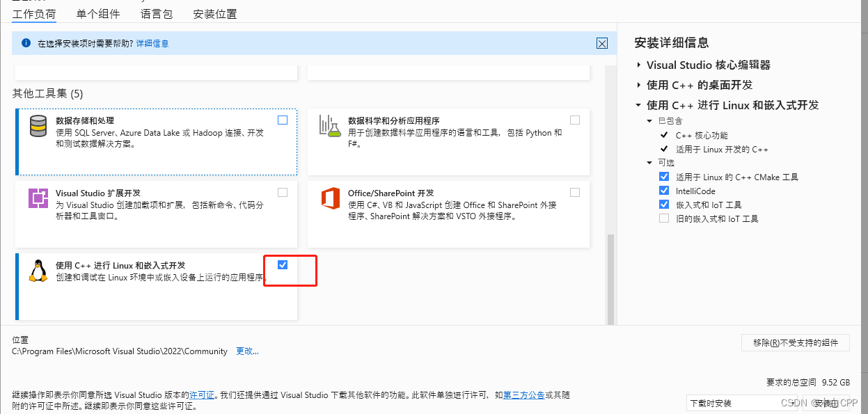Click the 要求的总空间 9.52 GB text
This screenshot has width=868, height=414.
[808, 382]
